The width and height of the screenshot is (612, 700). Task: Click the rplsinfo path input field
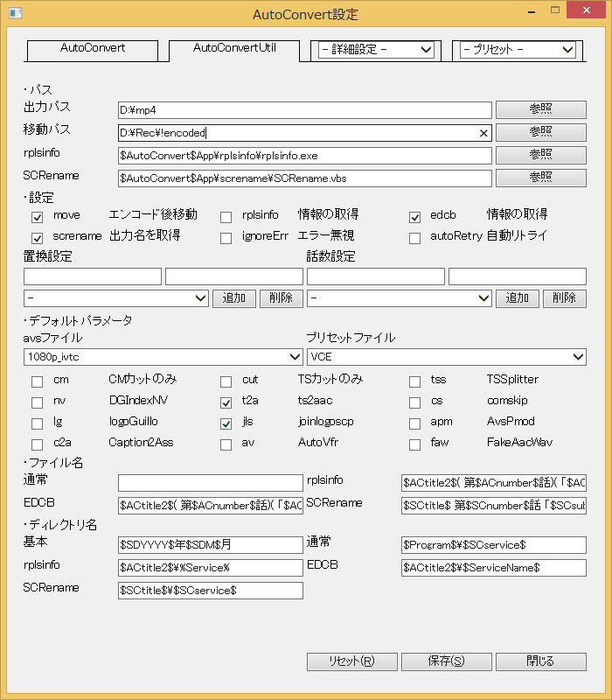coord(304,156)
